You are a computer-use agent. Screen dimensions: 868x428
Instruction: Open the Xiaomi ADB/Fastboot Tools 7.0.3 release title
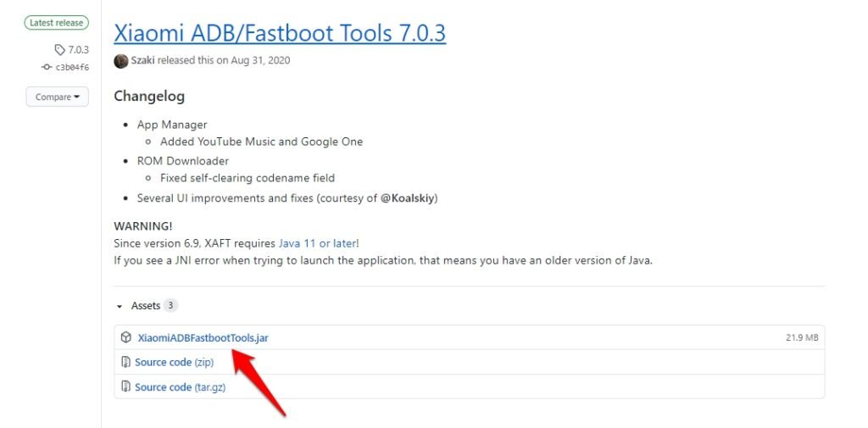[280, 33]
